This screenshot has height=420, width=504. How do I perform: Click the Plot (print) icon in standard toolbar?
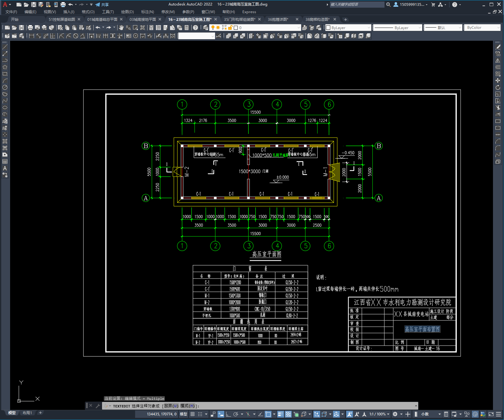[30, 28]
